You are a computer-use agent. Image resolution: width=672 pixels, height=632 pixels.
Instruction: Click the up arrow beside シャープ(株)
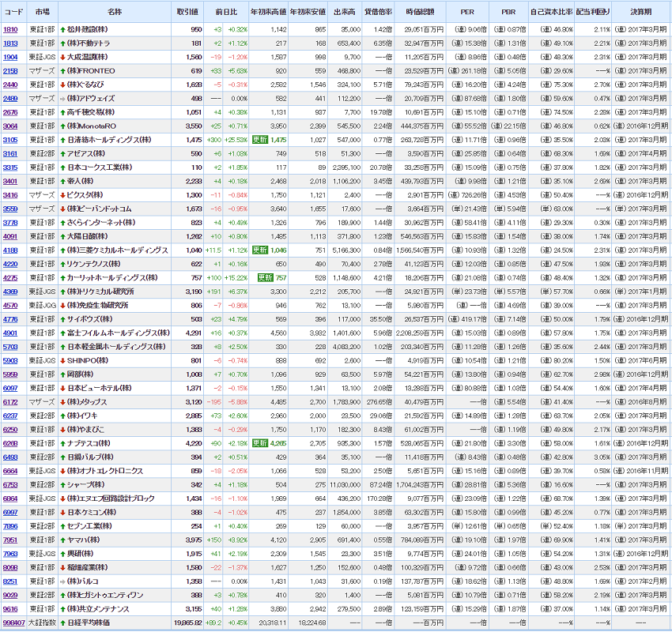62,485
